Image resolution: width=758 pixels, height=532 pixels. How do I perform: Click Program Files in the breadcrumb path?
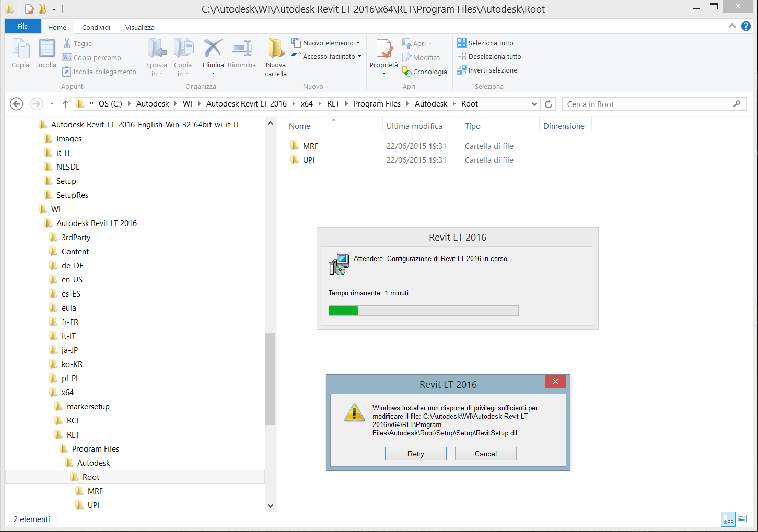[x=377, y=104]
